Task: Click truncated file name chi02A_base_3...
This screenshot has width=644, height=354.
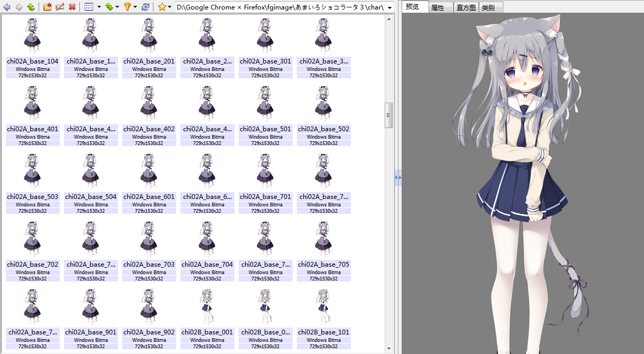Action: point(323,61)
